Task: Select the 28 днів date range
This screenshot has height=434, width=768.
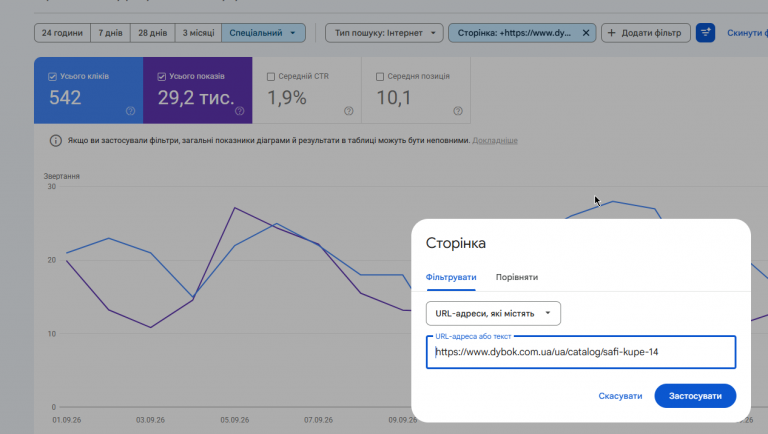Action: [152, 33]
